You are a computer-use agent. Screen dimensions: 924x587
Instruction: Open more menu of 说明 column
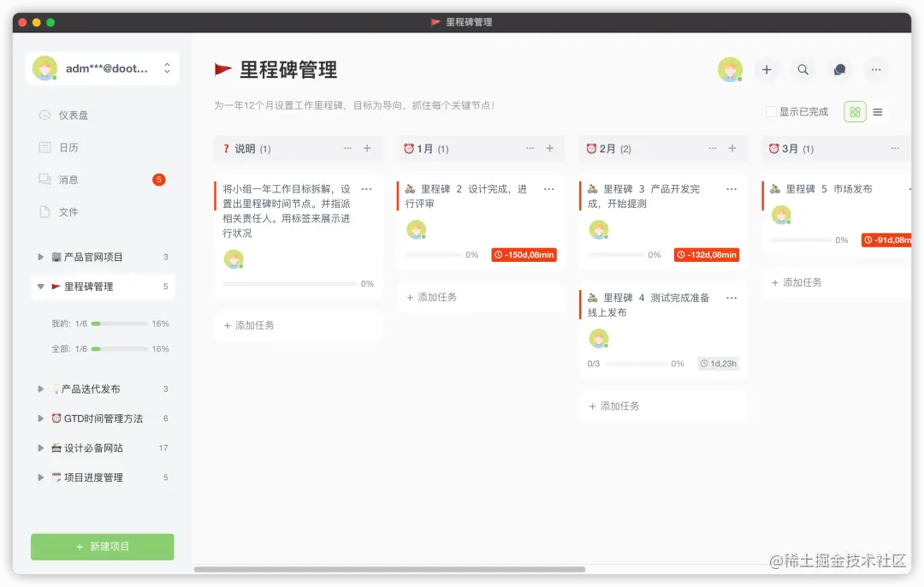tap(347, 149)
